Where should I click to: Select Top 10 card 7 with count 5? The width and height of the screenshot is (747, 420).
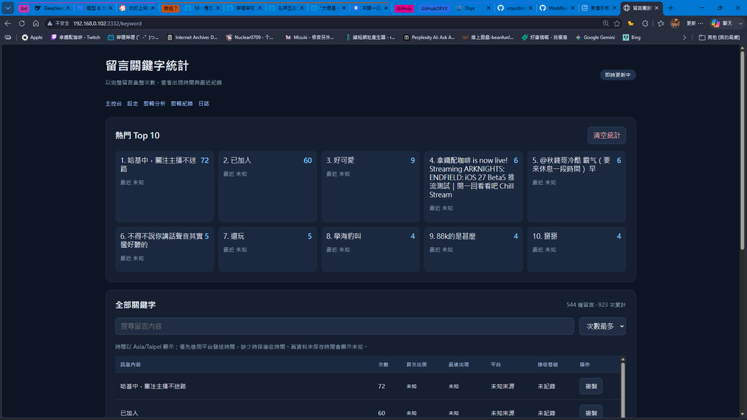click(x=267, y=250)
